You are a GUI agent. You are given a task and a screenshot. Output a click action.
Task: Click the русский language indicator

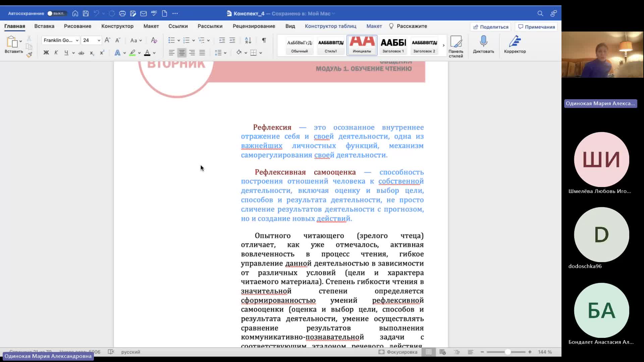[130, 352]
